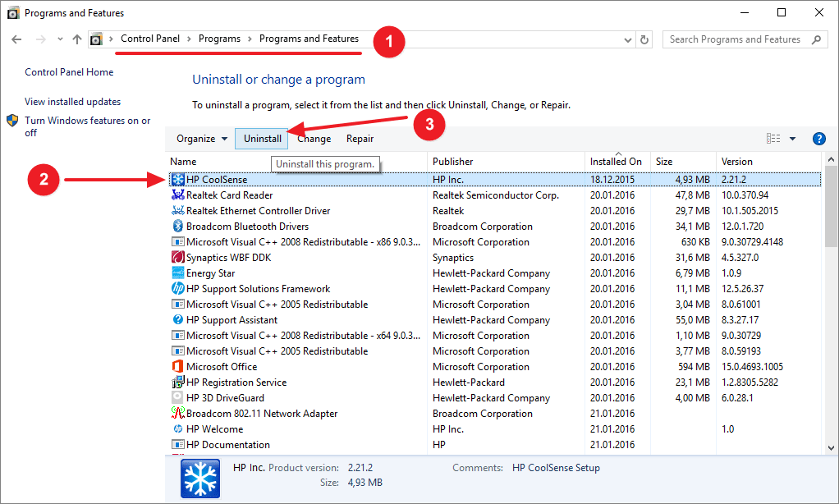Select the HP Documentation icon
839x504 pixels.
click(177, 445)
